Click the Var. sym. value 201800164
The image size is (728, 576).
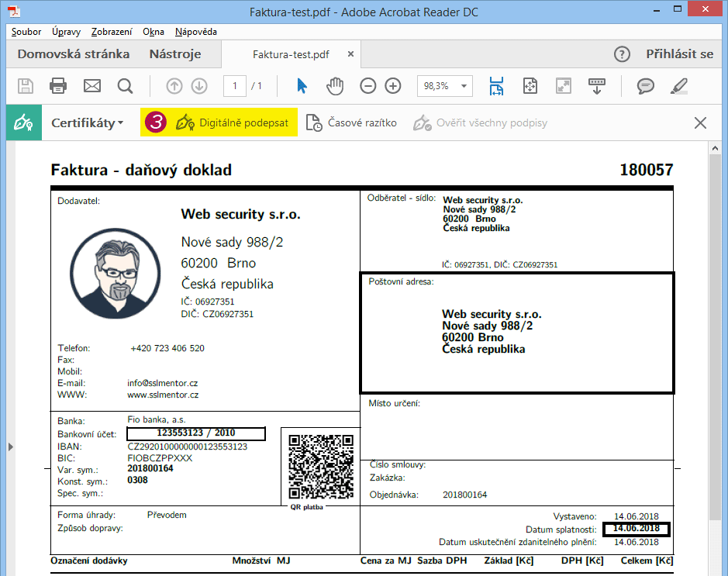point(150,468)
